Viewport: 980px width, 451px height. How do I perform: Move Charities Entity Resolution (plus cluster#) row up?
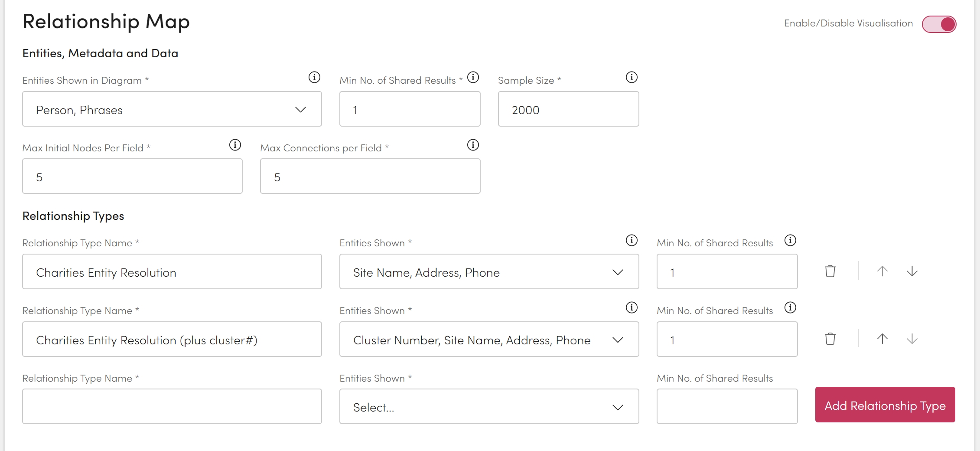click(x=882, y=339)
